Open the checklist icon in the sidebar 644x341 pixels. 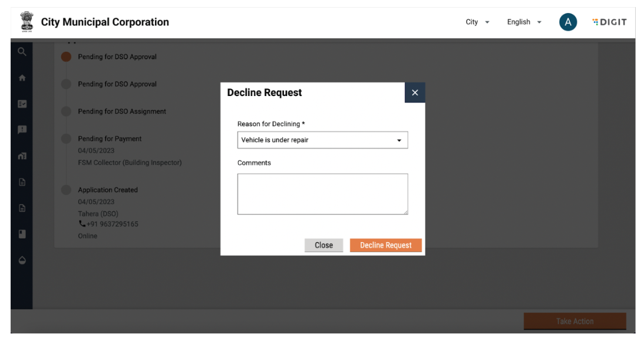click(x=22, y=104)
